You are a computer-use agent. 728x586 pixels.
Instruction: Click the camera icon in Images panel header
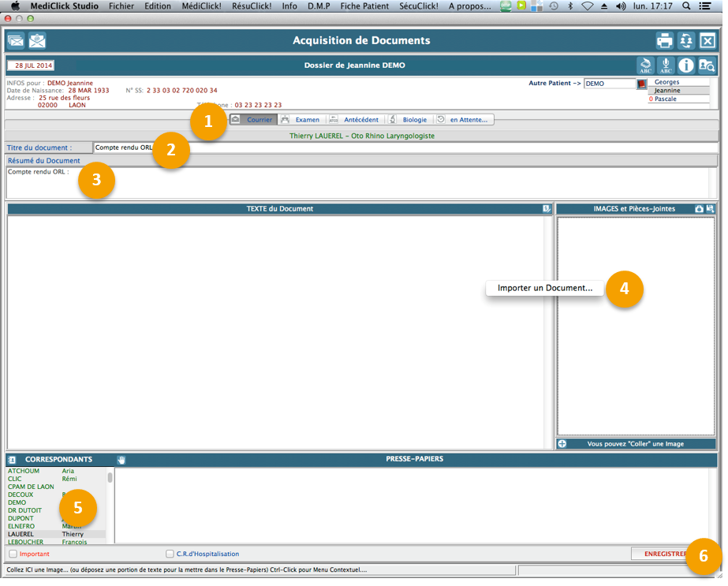coord(699,209)
